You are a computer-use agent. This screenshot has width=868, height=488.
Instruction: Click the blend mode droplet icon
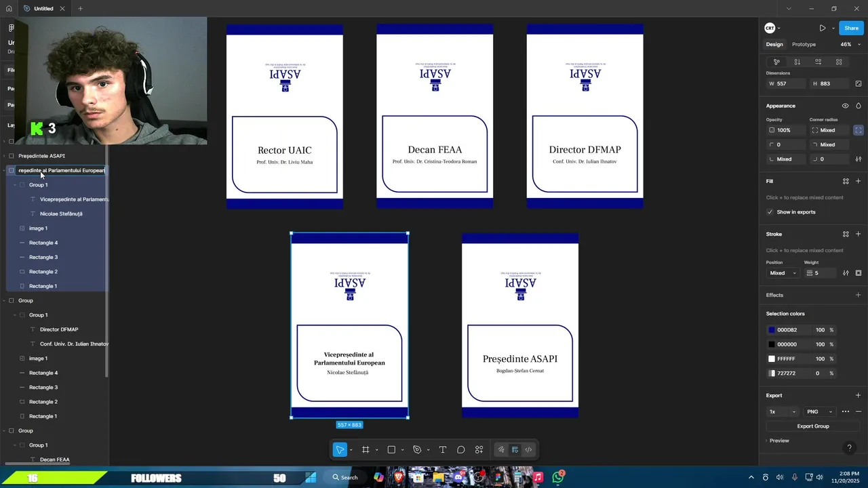pos(859,106)
